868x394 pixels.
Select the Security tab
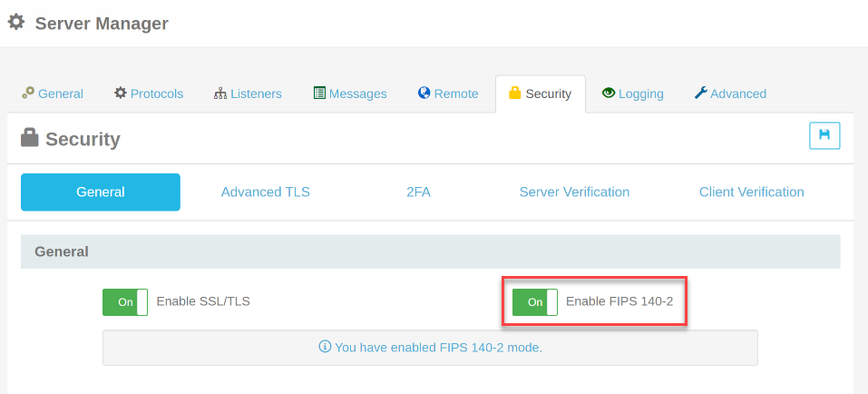(x=540, y=94)
